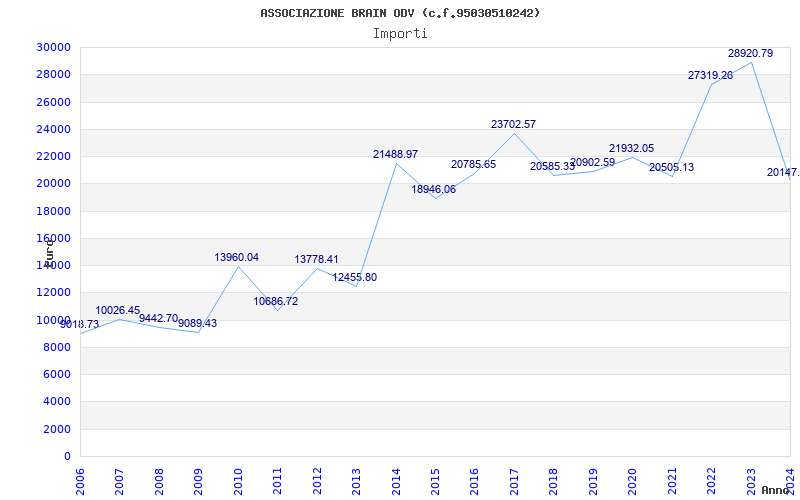Click the 21488.97 value label
800x500 pixels.
(395, 154)
